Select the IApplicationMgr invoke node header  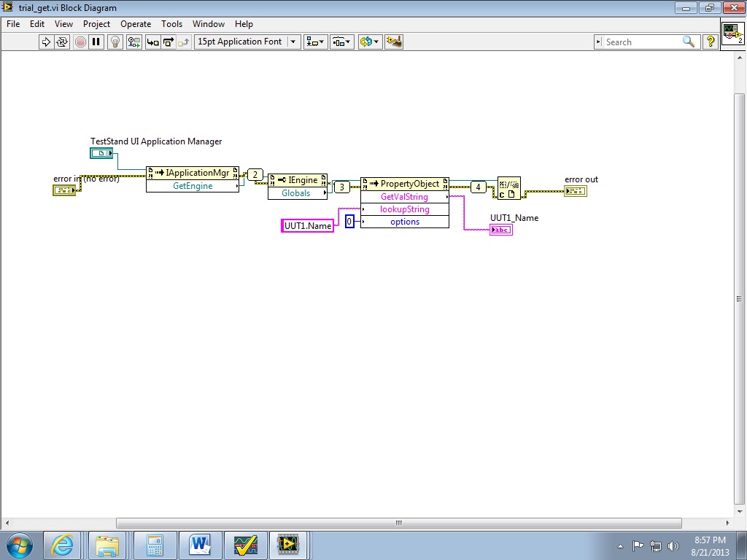click(x=193, y=173)
